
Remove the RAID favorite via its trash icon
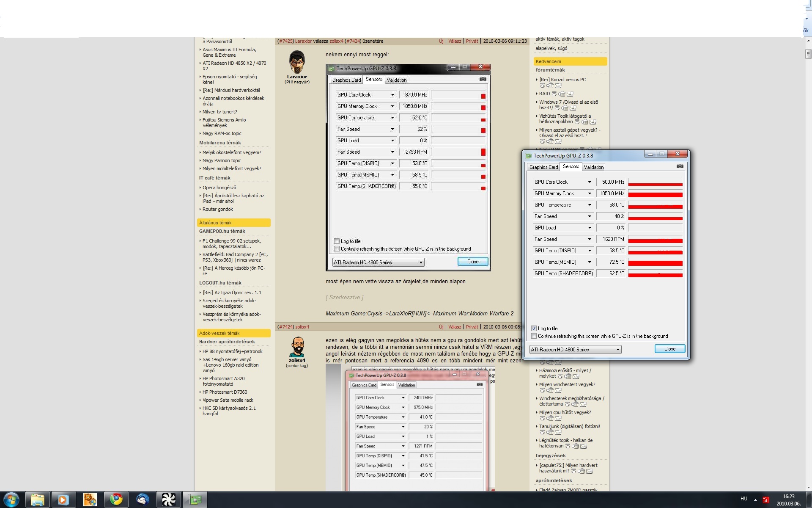562,94
